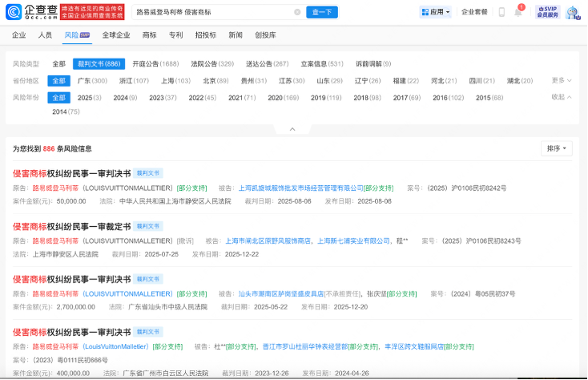Open the Qcc.com logo homepage
This screenshot has height=380, width=588.
[x=33, y=12]
